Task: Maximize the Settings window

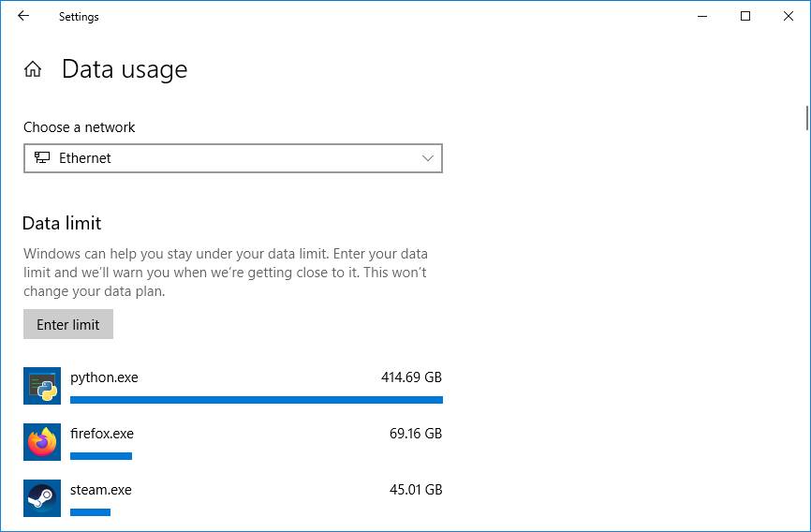Action: [745, 16]
